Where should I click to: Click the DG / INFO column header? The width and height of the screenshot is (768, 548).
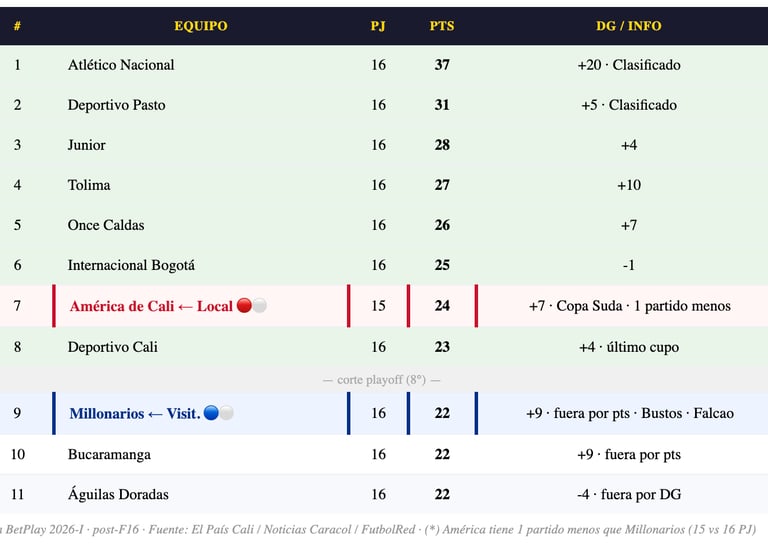pos(628,26)
